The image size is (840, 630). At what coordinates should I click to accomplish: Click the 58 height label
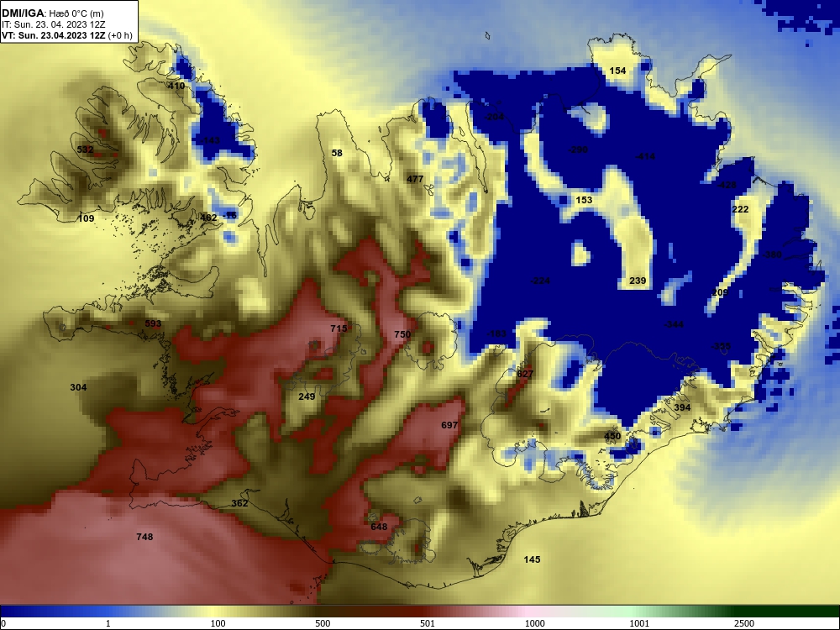click(x=337, y=153)
